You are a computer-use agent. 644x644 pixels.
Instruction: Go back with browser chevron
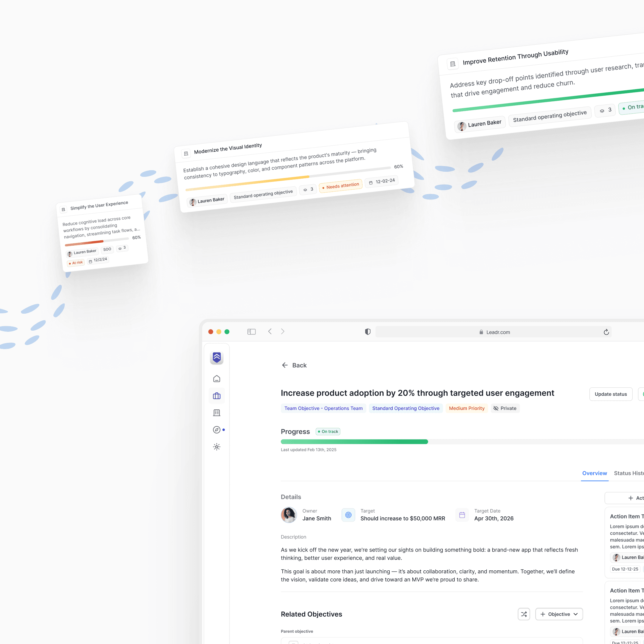click(x=270, y=331)
